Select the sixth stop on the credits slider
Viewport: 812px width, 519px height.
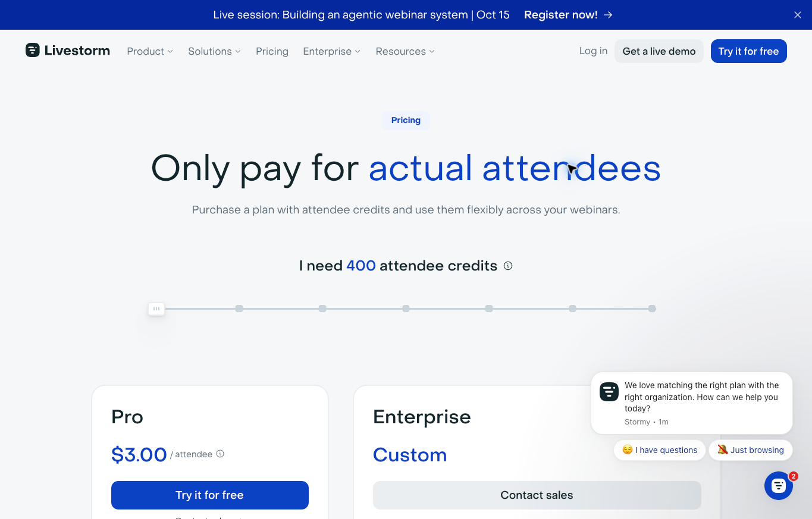(572, 309)
